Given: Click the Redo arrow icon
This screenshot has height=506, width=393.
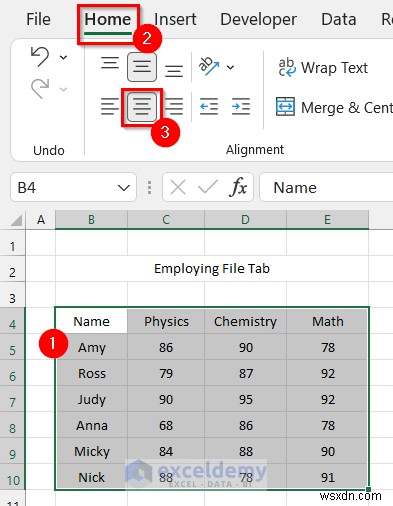Looking at the screenshot, I should [x=40, y=89].
